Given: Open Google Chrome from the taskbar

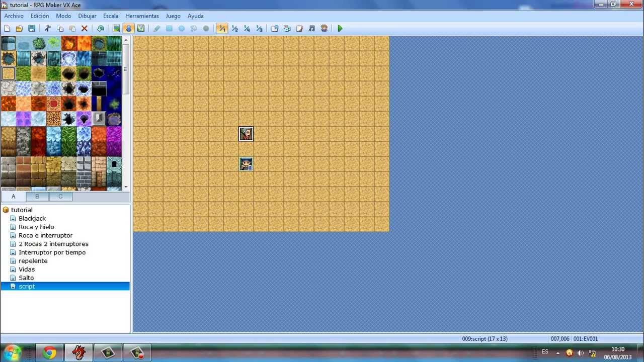Looking at the screenshot, I should [49, 352].
